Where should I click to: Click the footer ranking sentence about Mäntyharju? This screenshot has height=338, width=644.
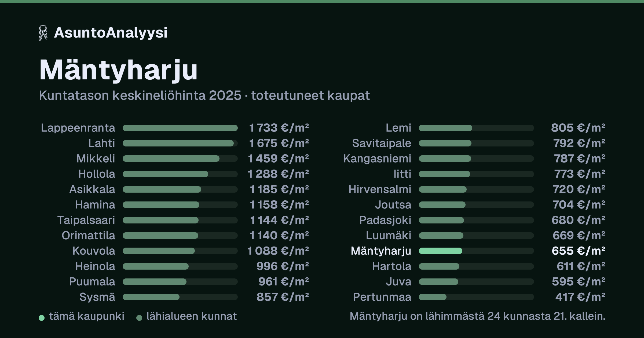point(478,316)
